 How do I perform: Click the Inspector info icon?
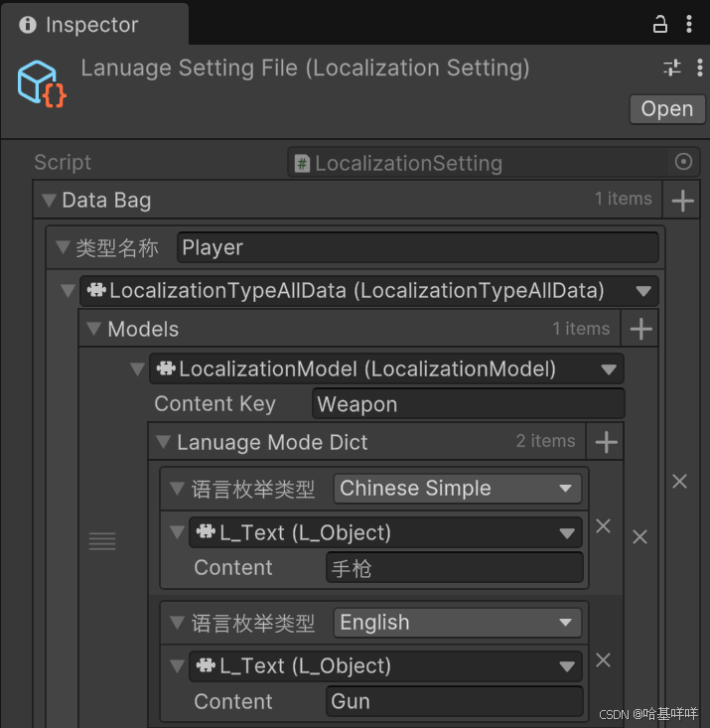pyautogui.click(x=28, y=25)
